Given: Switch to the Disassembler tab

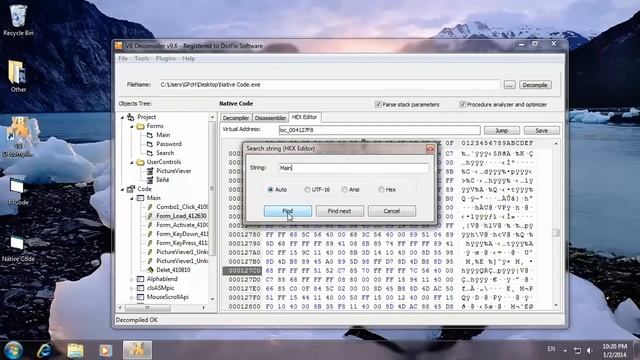Looking at the screenshot, I should pyautogui.click(x=270, y=118).
